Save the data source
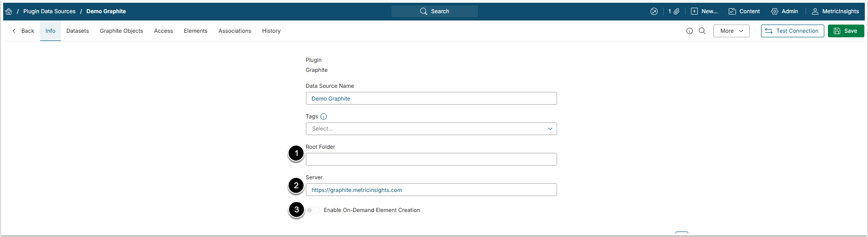 click(846, 31)
